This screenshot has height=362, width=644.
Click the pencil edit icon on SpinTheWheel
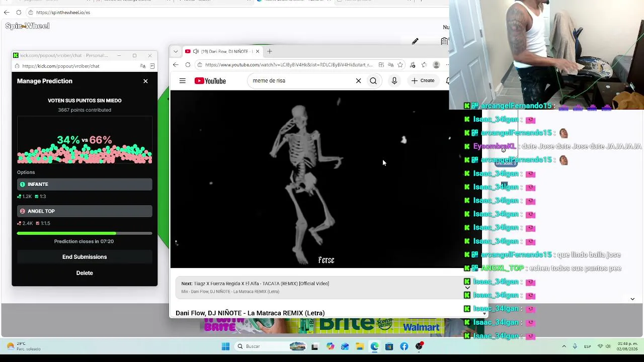coord(415,41)
